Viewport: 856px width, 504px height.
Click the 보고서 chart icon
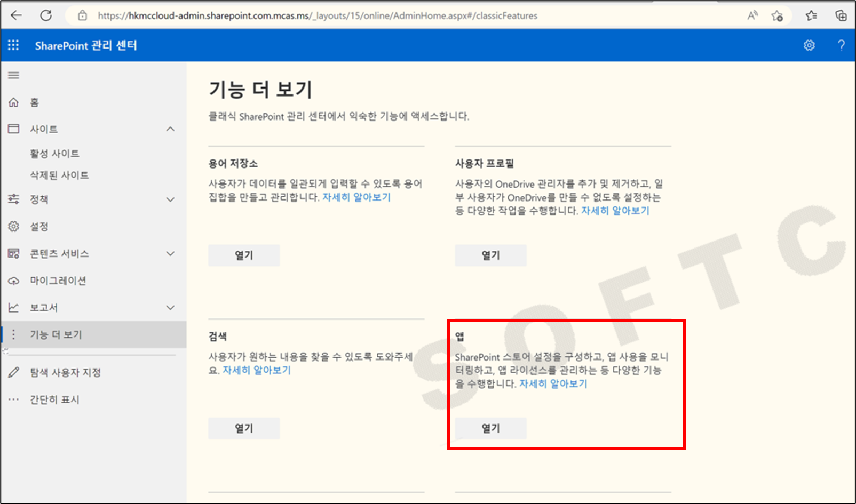tap(14, 308)
